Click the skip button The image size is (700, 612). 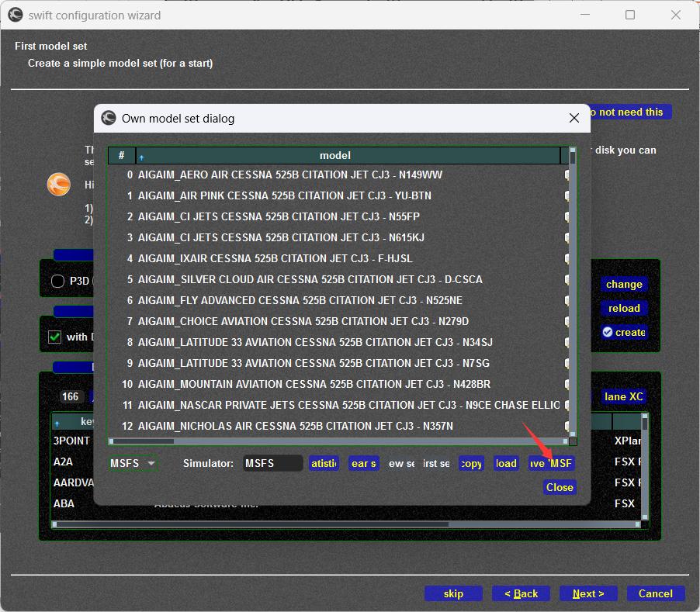(453, 593)
